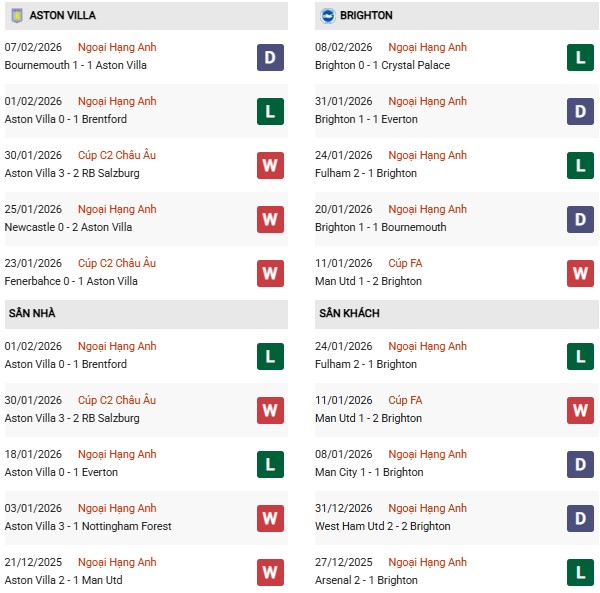The height and width of the screenshot is (593, 600).
Task: Select the win badge for Newcastle 0-2 Aston Villa
Action: pyautogui.click(x=270, y=219)
